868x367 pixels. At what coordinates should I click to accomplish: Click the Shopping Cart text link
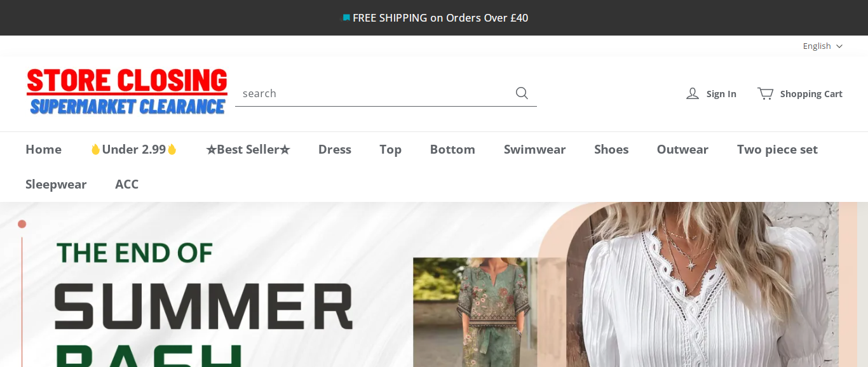811,94
